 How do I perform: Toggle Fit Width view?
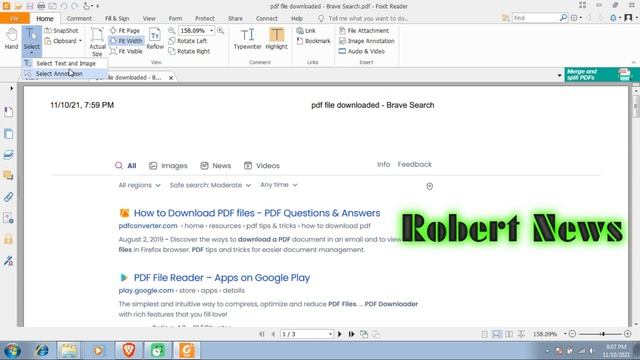(126, 41)
